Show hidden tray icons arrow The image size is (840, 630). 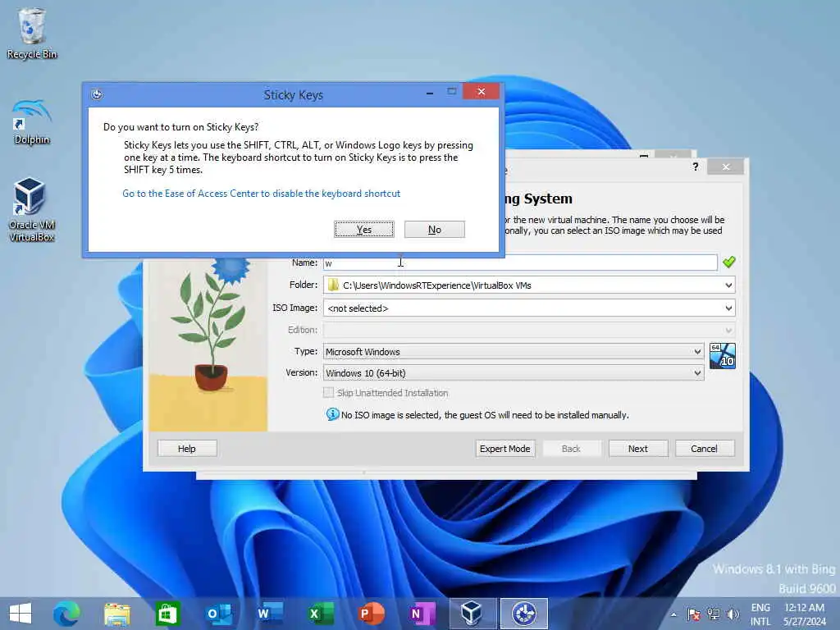673,615
